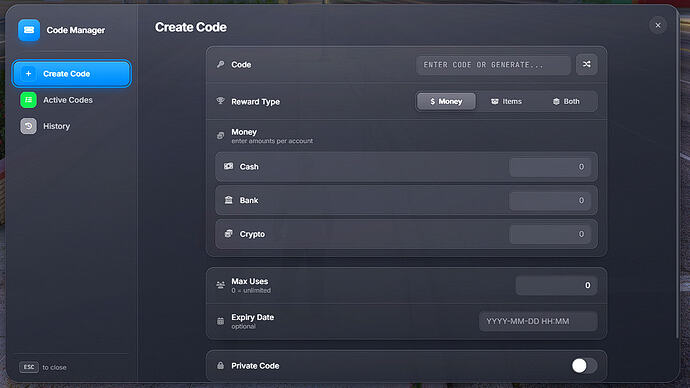Click the Bank building icon
This screenshot has height=388, width=690.
point(228,200)
